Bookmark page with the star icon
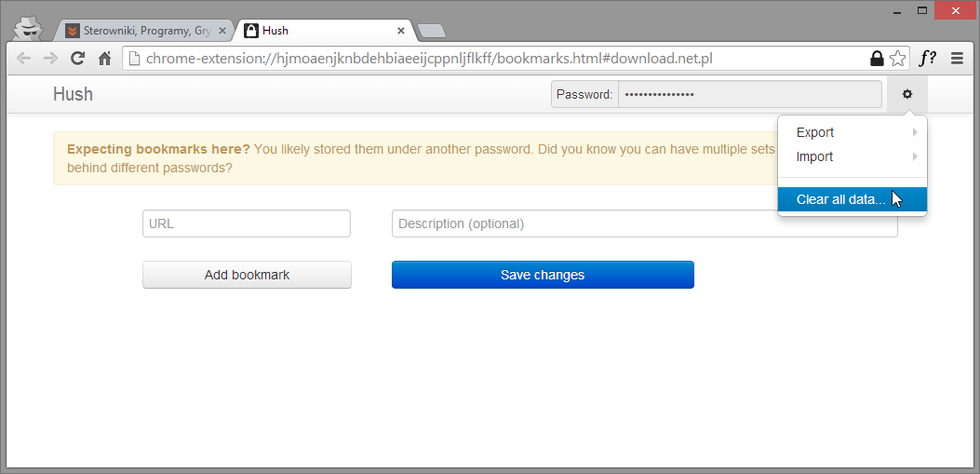Viewport: 980px width, 474px height. (897, 59)
